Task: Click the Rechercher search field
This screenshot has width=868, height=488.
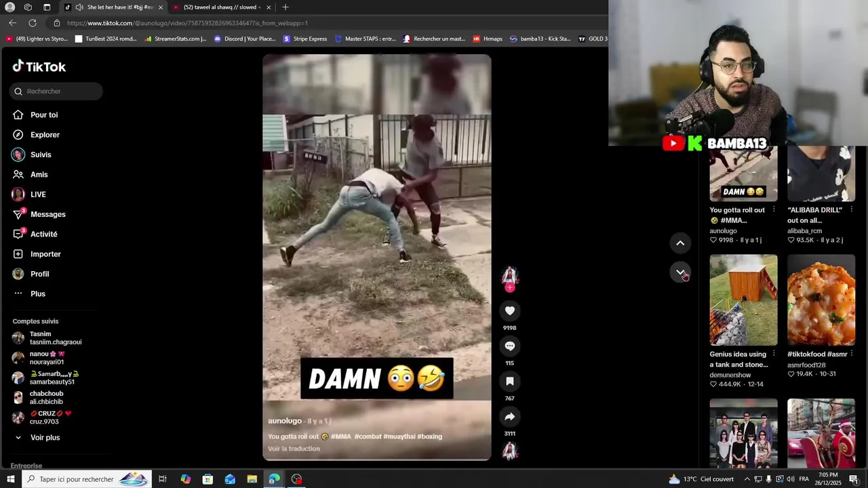Action: (x=56, y=91)
